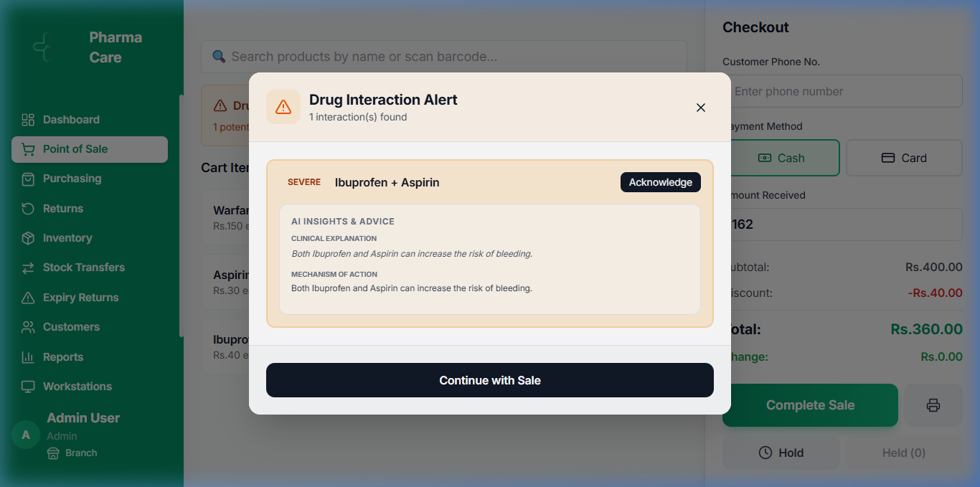Click the Stock Transfers arrows icon

click(28, 268)
